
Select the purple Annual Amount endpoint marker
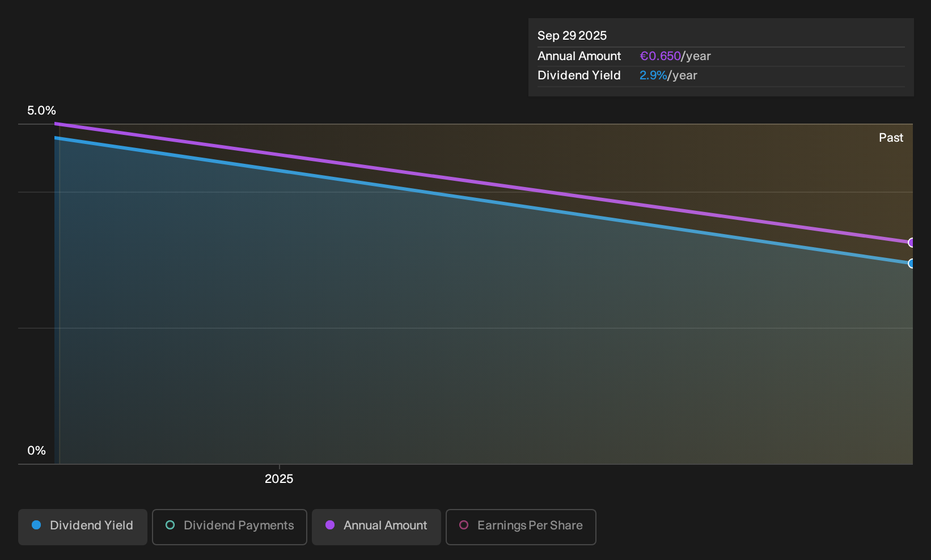click(911, 243)
